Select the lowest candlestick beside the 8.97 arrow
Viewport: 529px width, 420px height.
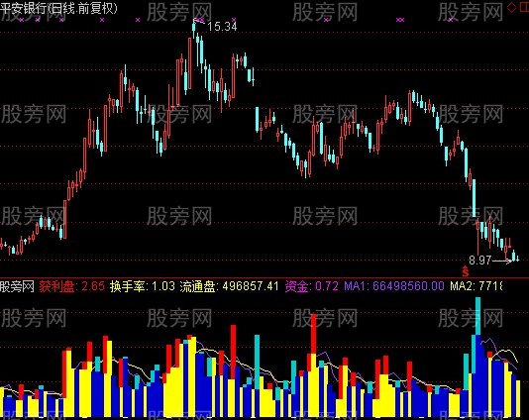pos(514,256)
